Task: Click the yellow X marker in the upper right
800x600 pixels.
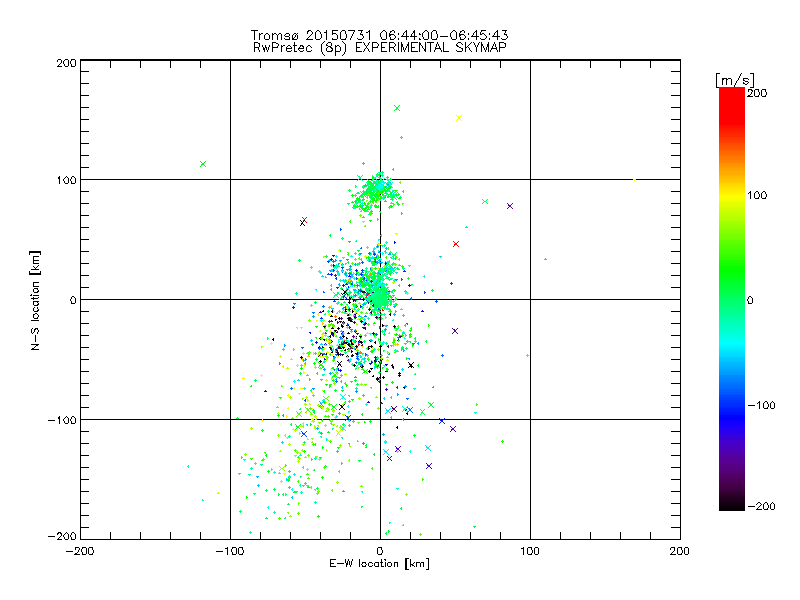Action: (459, 118)
